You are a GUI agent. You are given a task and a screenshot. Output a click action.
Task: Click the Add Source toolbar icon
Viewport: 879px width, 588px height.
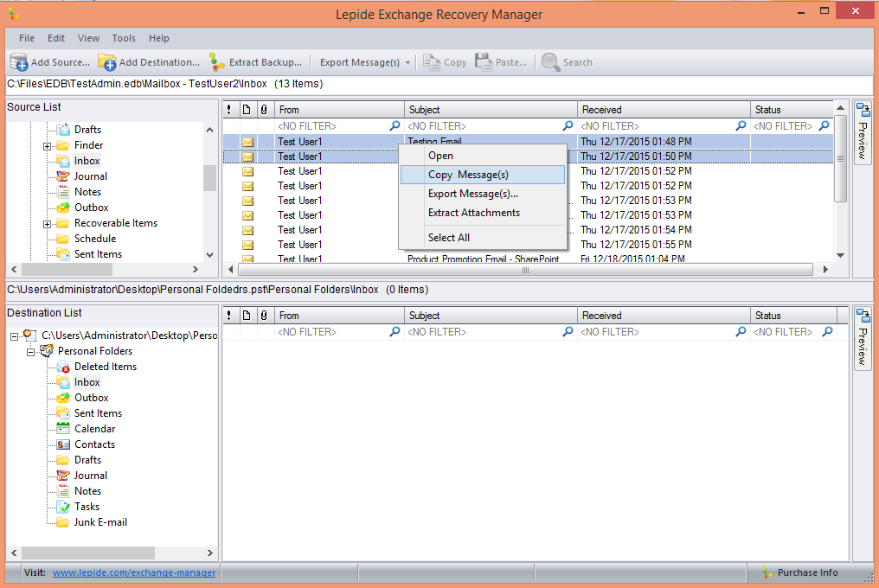click(19, 61)
